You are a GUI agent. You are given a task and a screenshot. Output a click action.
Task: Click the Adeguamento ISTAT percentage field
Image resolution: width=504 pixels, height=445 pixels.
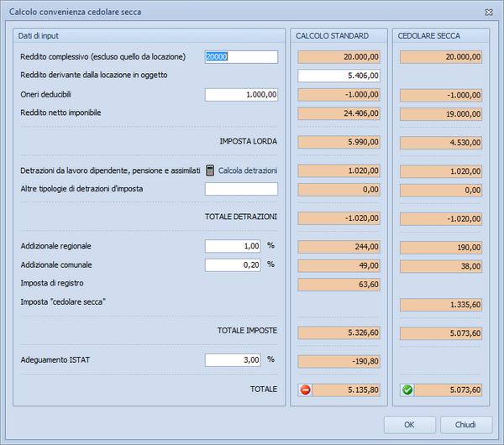233,360
